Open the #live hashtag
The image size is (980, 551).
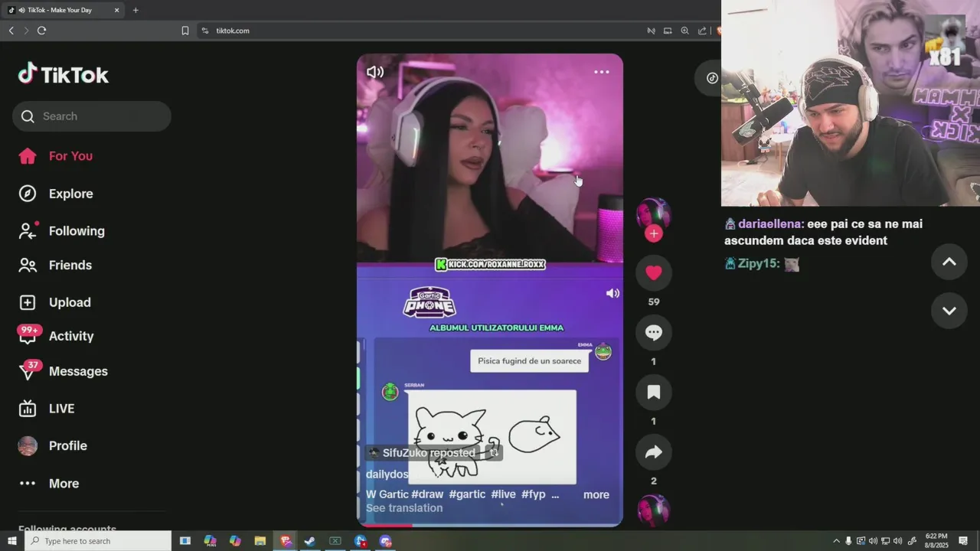pos(503,494)
